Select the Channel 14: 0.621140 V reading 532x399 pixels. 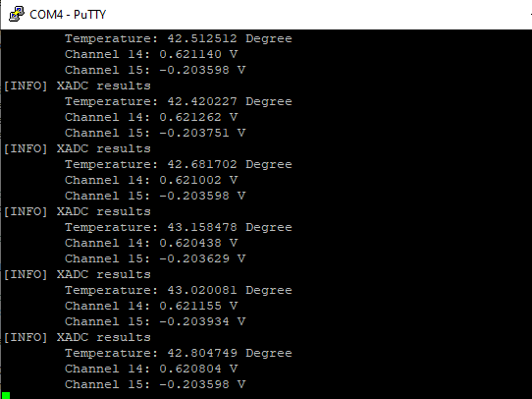(x=151, y=54)
